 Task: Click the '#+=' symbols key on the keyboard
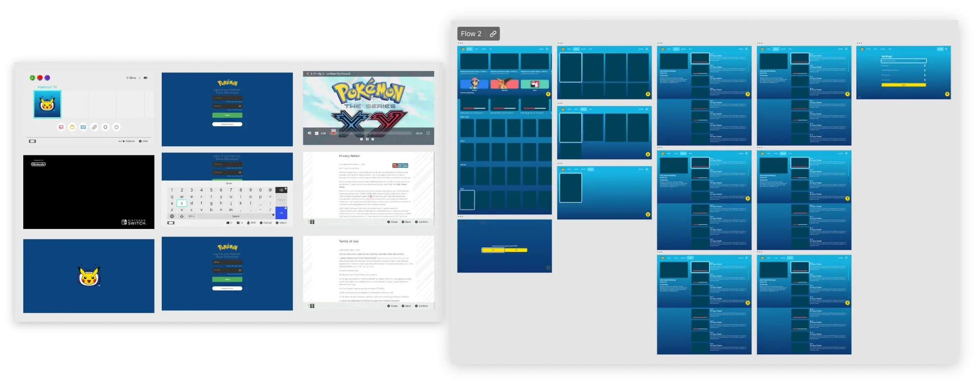coord(192,216)
